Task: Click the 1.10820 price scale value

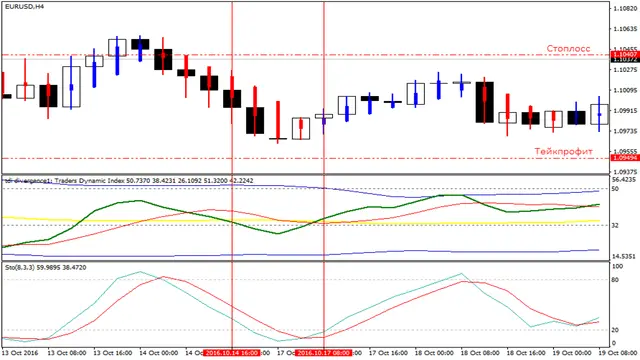Action: click(x=625, y=8)
